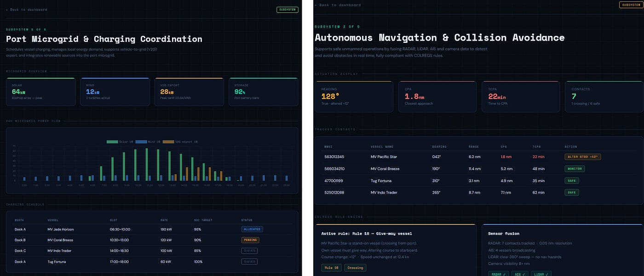The width and height of the screenshot is (644, 276).
Task: Toggle the RADAR sensor chip
Action: (x=498, y=274)
